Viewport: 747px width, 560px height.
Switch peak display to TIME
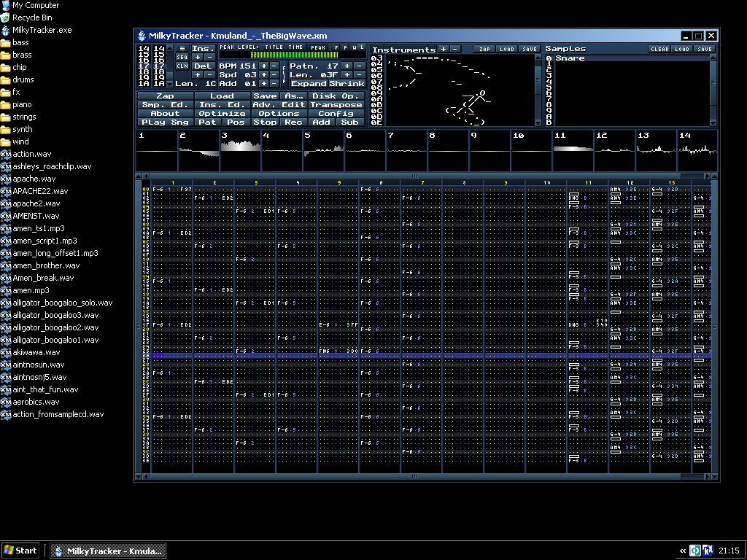pos(295,47)
